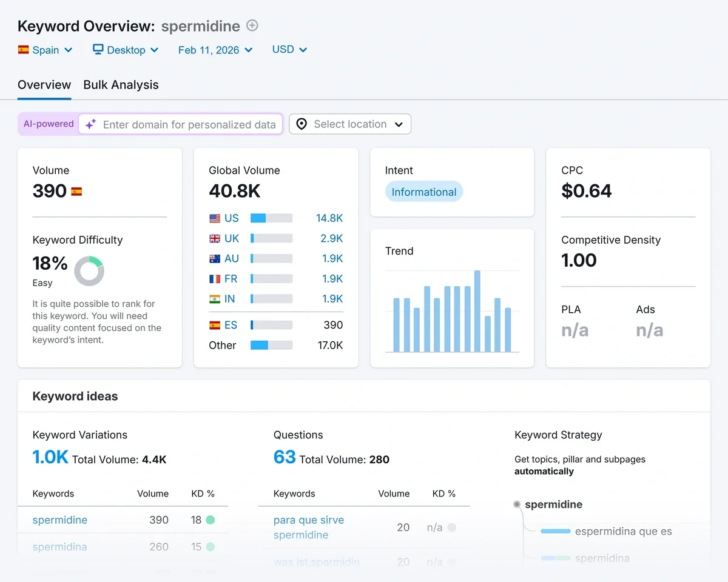The width and height of the screenshot is (728, 582).
Task: Click the ES volume bar in Global Volume
Action: (271, 325)
